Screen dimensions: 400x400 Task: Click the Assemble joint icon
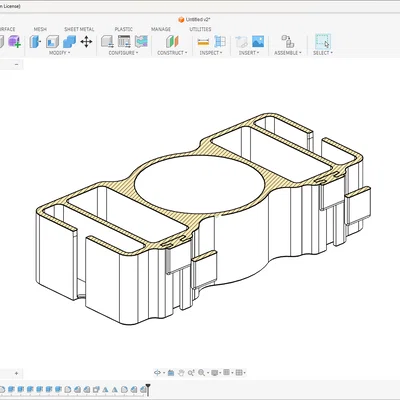[287, 42]
